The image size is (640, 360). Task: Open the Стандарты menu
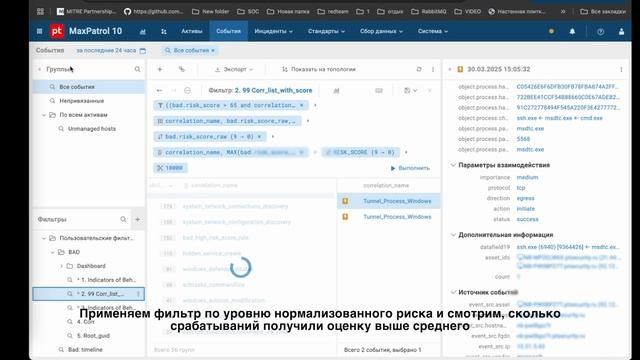click(327, 31)
